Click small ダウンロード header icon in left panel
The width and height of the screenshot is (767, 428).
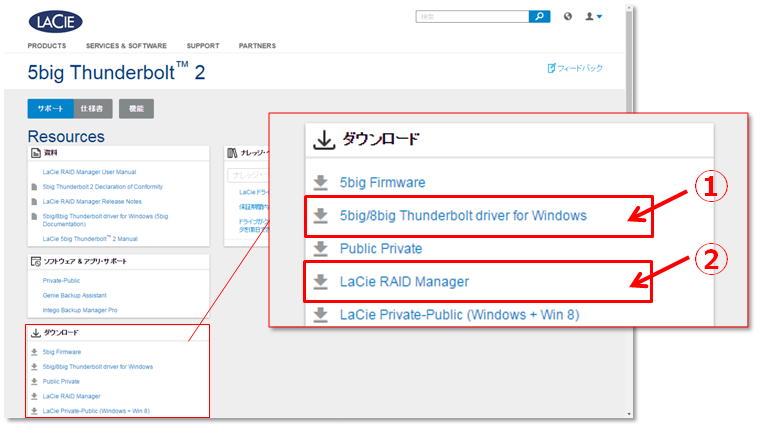click(x=36, y=333)
